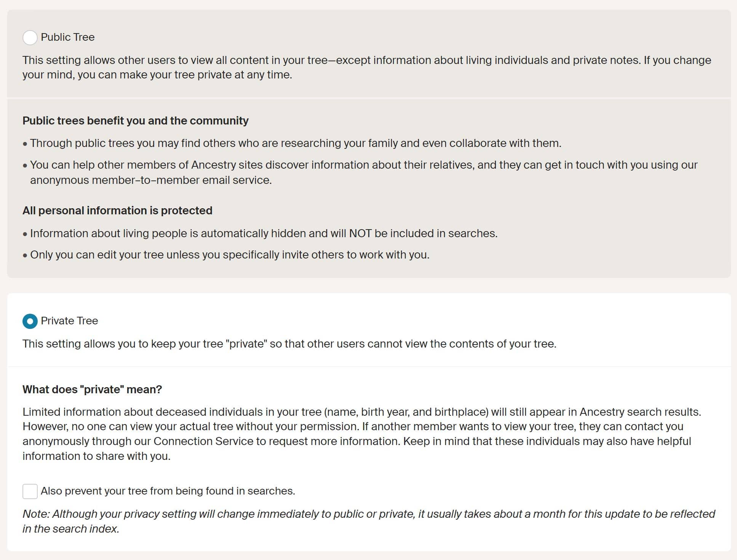
Task: Click the "Public trees benefit you and the community" heading
Action: point(135,121)
